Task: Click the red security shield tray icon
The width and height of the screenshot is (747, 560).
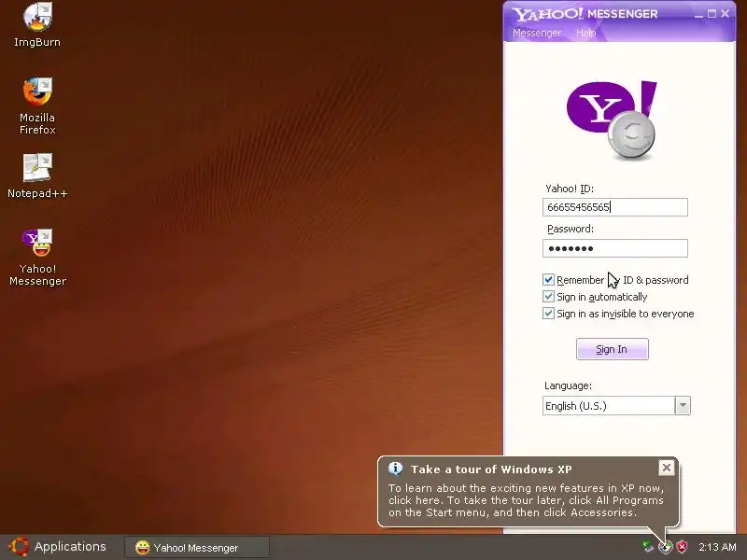Action: click(683, 547)
